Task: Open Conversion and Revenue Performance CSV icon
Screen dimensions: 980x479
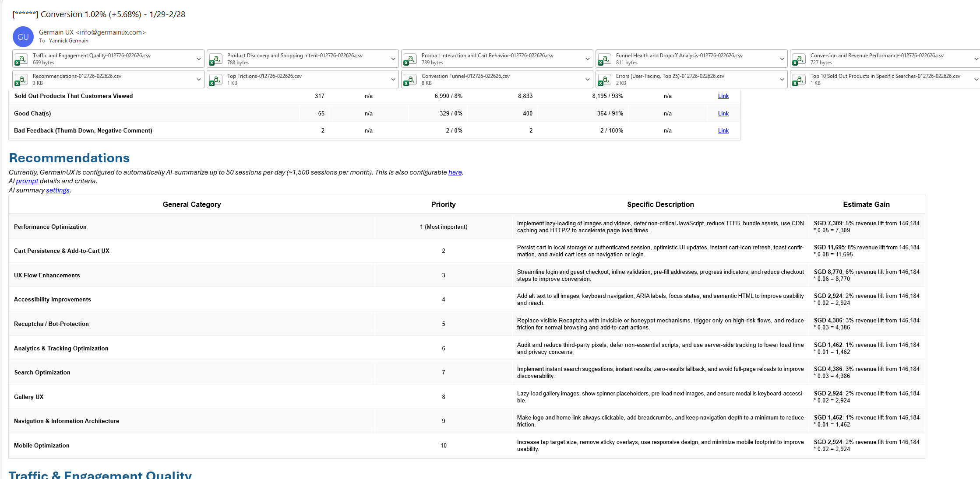Action: pos(799,59)
